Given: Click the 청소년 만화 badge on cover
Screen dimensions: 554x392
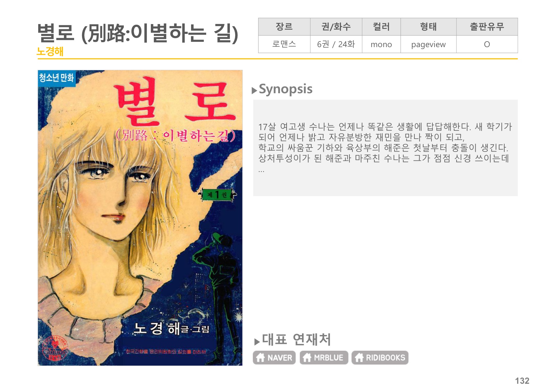Looking at the screenshot, I should click(57, 78).
